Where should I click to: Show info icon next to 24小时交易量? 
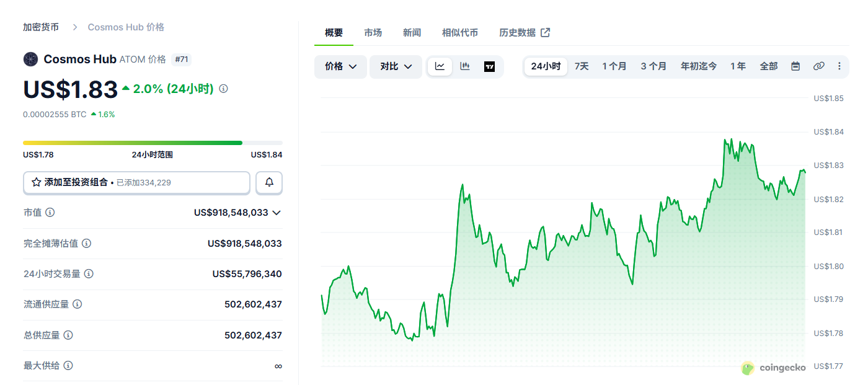point(89,274)
